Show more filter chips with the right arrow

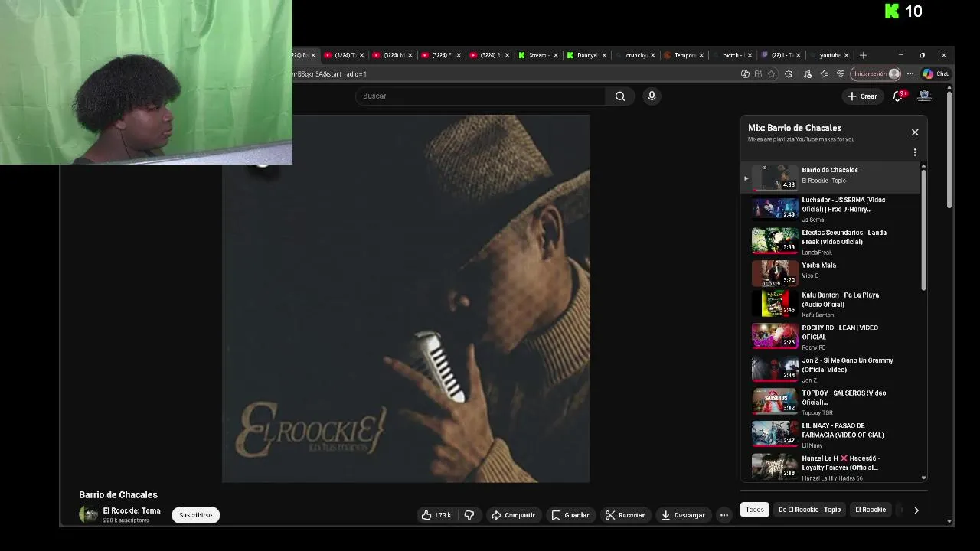coord(916,510)
